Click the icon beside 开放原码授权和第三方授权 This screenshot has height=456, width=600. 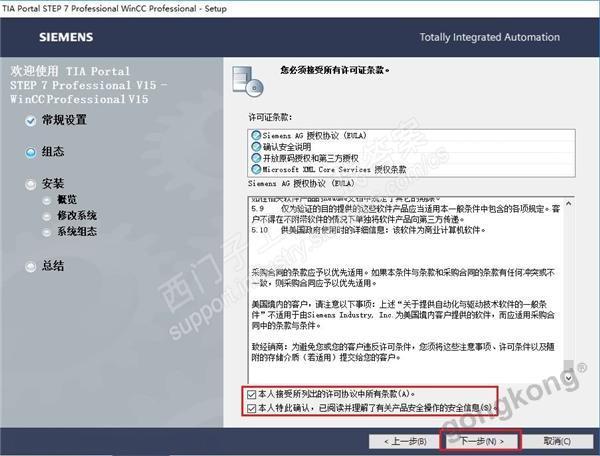(x=256, y=158)
